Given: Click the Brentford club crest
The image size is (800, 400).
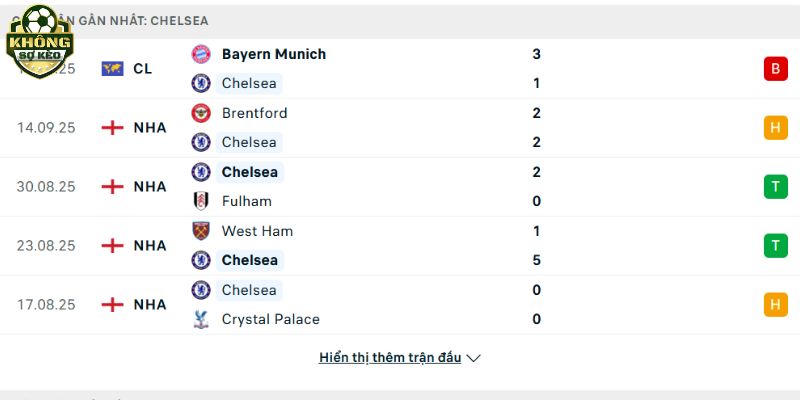Looking at the screenshot, I should 201,113.
